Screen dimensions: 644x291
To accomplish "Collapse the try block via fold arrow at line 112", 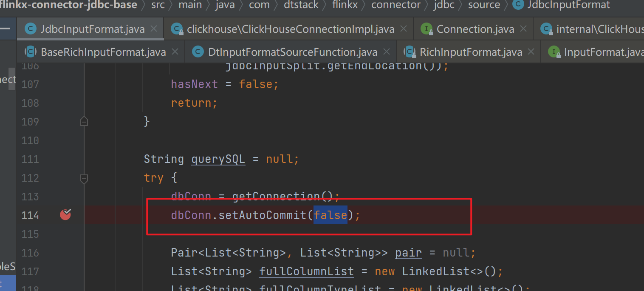I will pyautogui.click(x=84, y=178).
